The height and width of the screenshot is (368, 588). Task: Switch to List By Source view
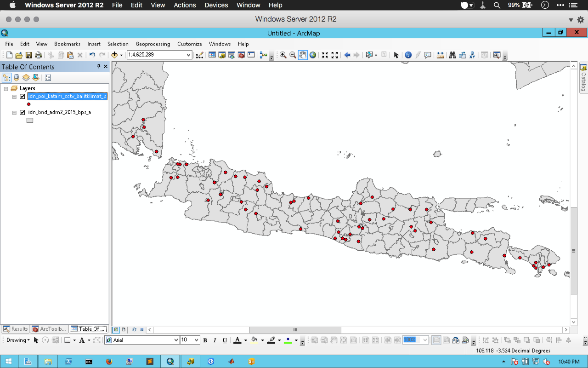(x=17, y=78)
